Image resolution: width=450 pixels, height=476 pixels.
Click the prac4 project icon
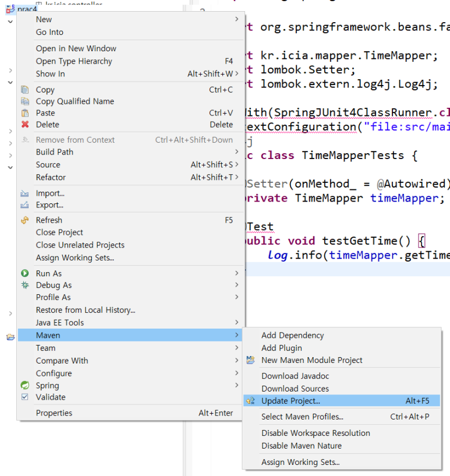[10, 9]
